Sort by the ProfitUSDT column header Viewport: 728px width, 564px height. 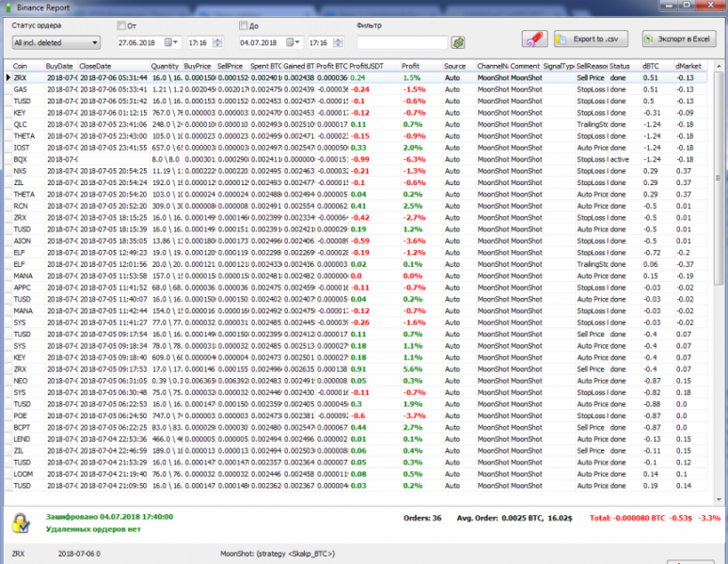373,66
